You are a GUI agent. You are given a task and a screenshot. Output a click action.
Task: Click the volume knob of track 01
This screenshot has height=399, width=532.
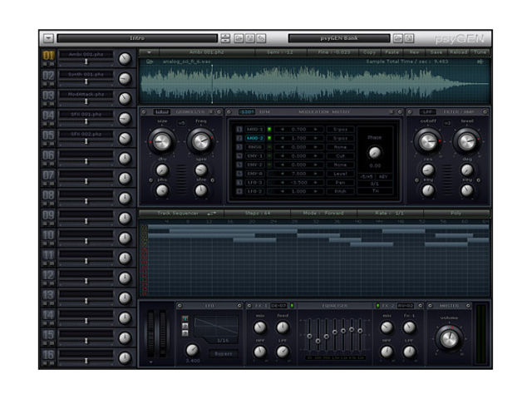pyautogui.click(x=125, y=59)
